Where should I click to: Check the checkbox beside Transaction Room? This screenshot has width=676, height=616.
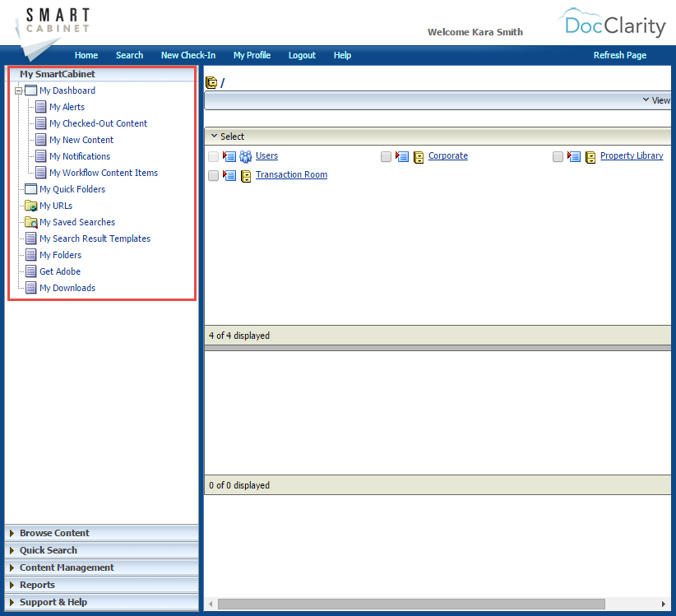[x=213, y=174]
